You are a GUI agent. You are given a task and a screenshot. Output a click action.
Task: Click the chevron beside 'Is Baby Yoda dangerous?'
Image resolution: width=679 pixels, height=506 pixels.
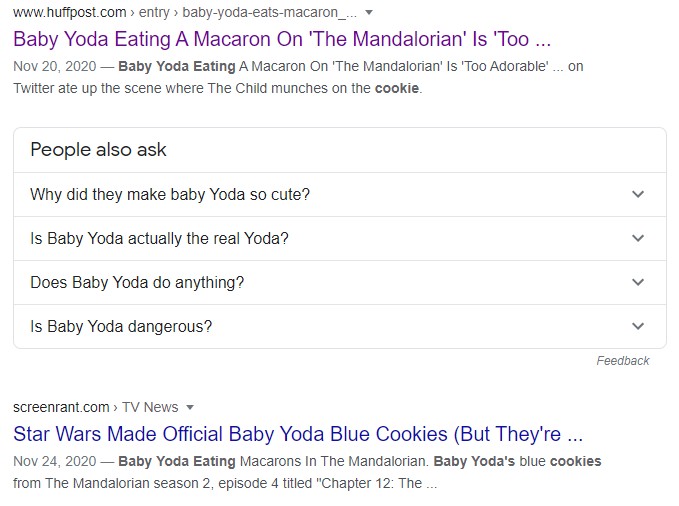click(638, 326)
